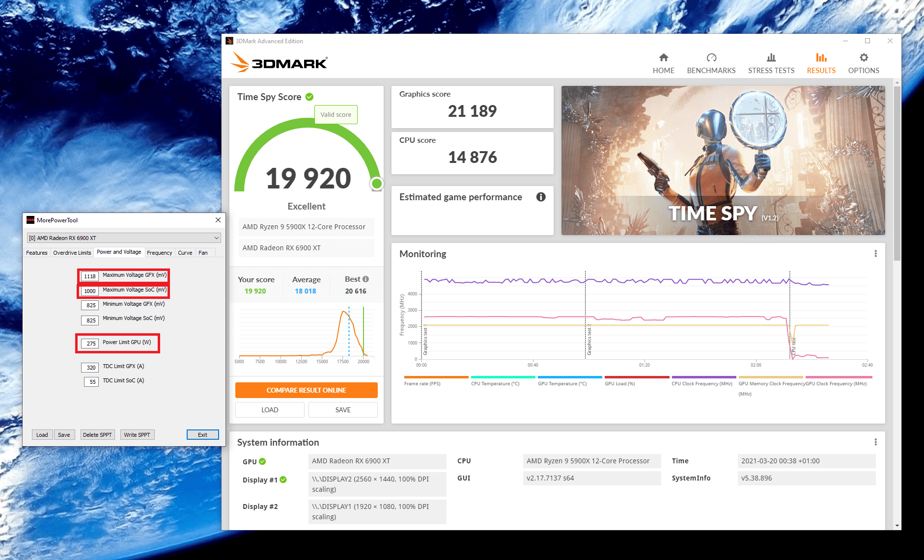Viewport: 924px width, 560px height.
Task: Expand the AMD Radeon RX 6900 XT dropdown
Action: (124, 238)
